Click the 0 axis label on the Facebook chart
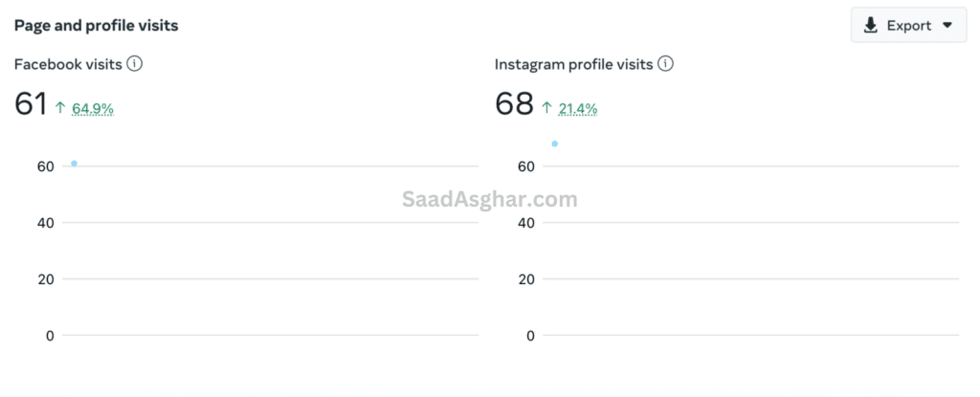This screenshot has height=397, width=980. tap(50, 336)
